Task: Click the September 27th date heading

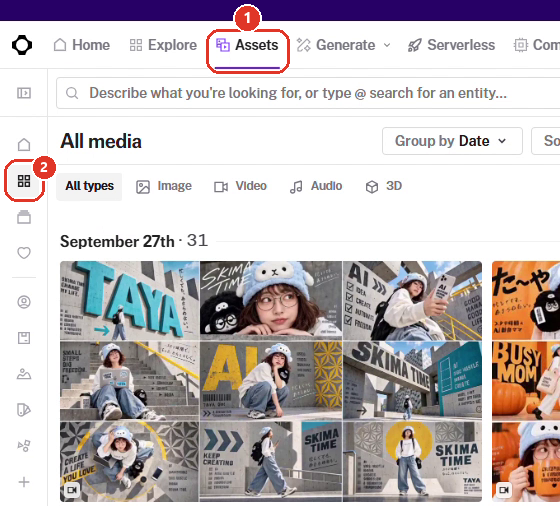Action: click(117, 242)
